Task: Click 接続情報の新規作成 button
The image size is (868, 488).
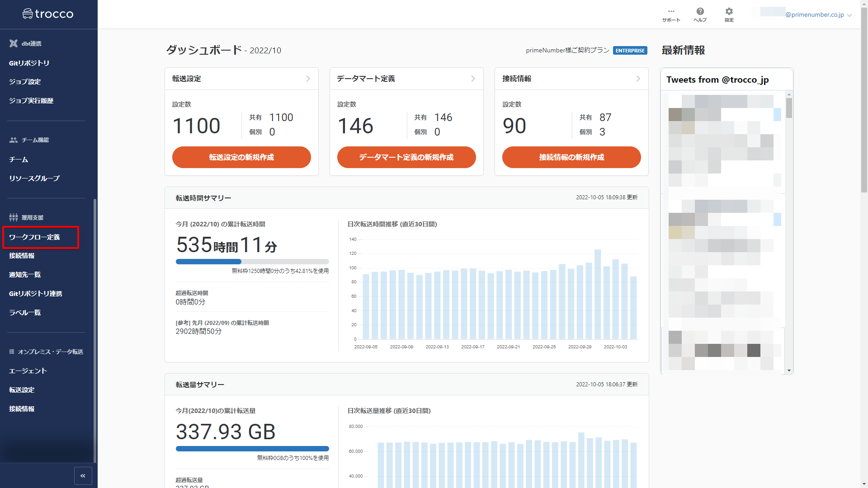Action: tap(571, 157)
